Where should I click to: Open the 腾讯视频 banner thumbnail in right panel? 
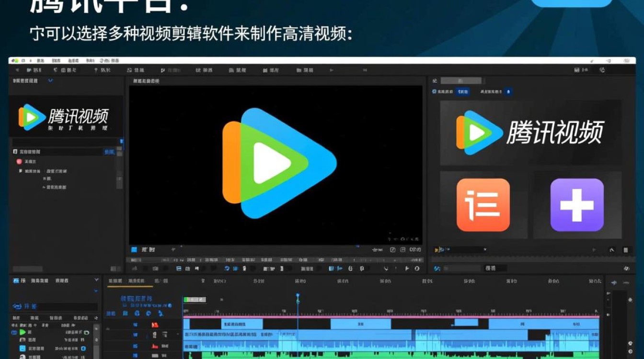[530, 133]
